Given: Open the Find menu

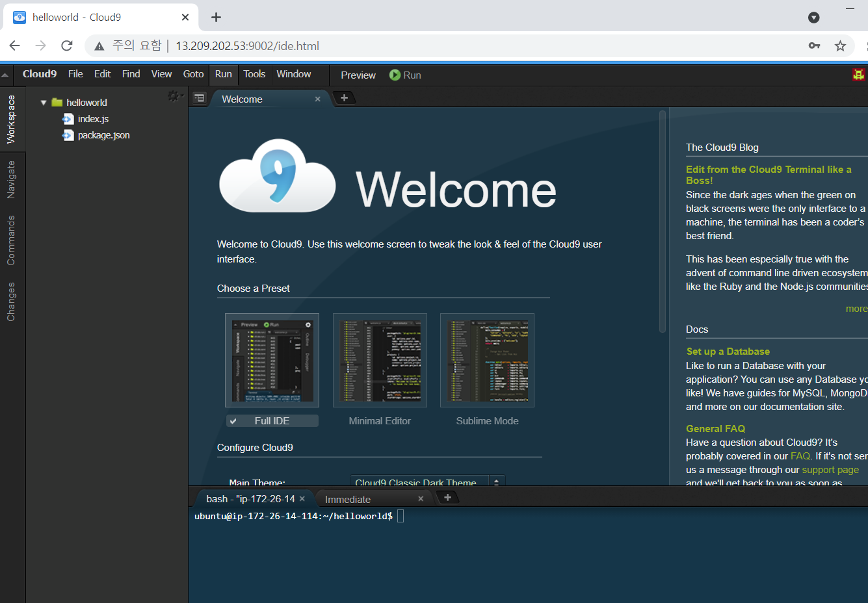Looking at the screenshot, I should pos(131,74).
